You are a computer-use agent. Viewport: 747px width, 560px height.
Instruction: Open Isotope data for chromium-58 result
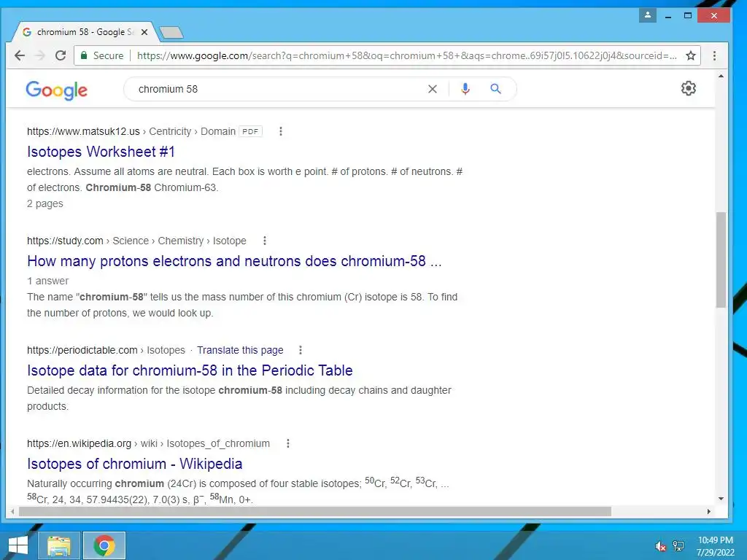190,370
